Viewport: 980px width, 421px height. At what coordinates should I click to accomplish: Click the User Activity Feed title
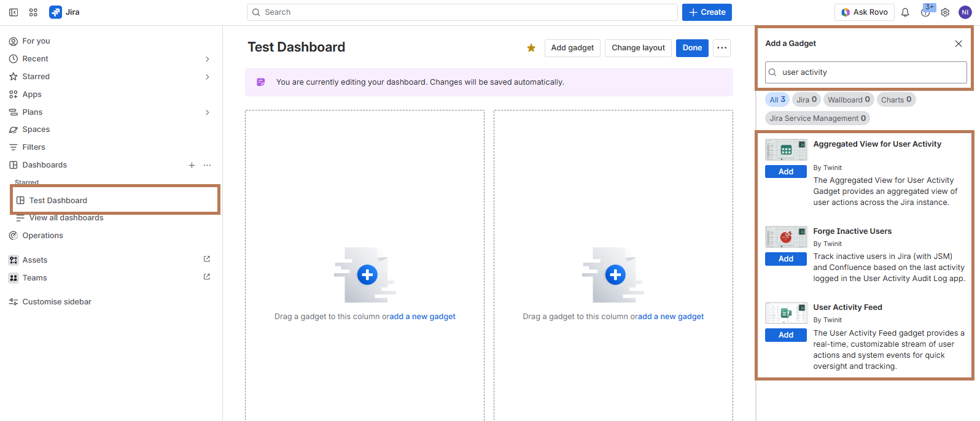point(847,307)
